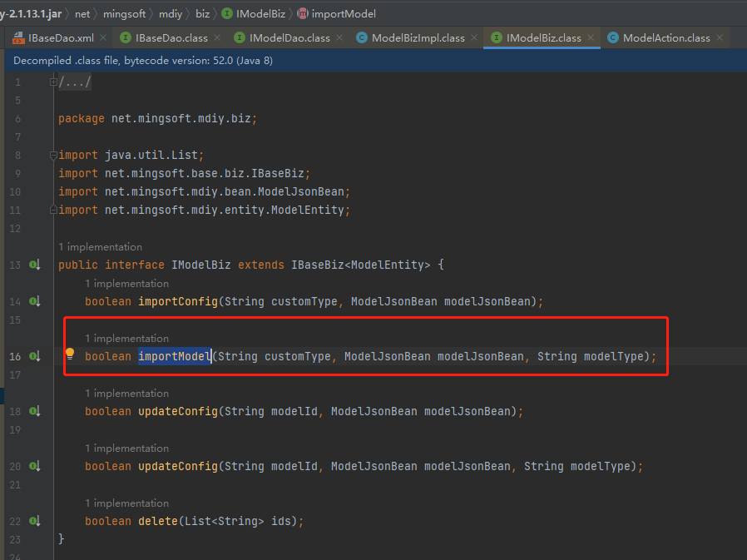
Task: Click line number 16 in the gutter
Action: (x=15, y=356)
